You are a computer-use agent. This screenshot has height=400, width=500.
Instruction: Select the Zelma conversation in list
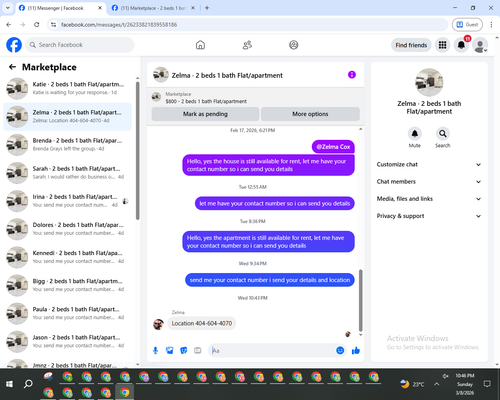[67, 117]
